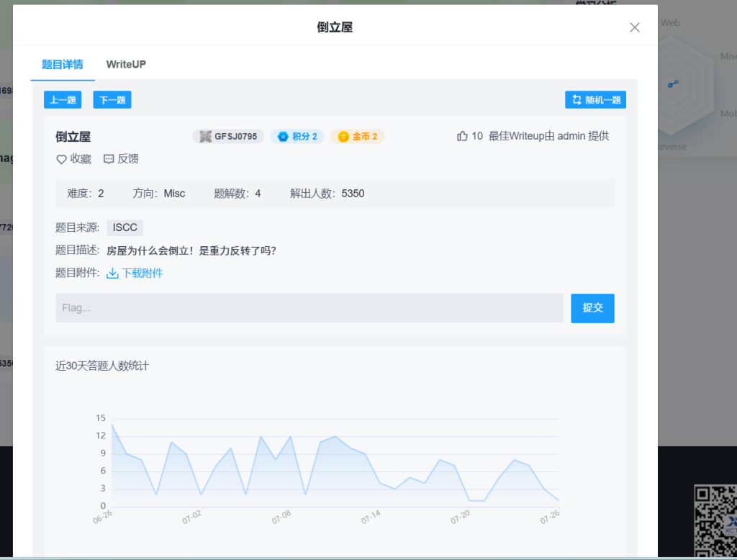Screen dimensions: 737x560
Task: Click the Flag input field
Action: (x=309, y=308)
